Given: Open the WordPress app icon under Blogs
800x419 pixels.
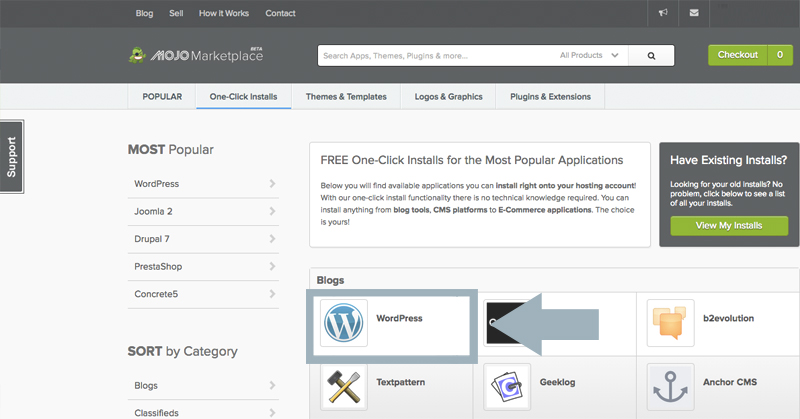Looking at the screenshot, I should [344, 323].
